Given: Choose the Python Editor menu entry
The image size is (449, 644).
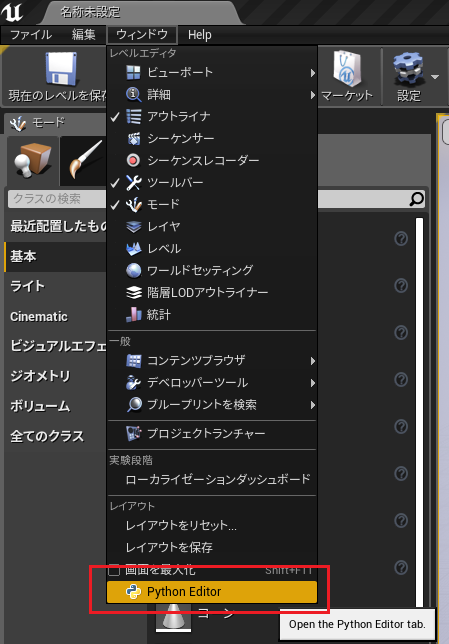Looking at the screenshot, I should pyautogui.click(x=212, y=592).
